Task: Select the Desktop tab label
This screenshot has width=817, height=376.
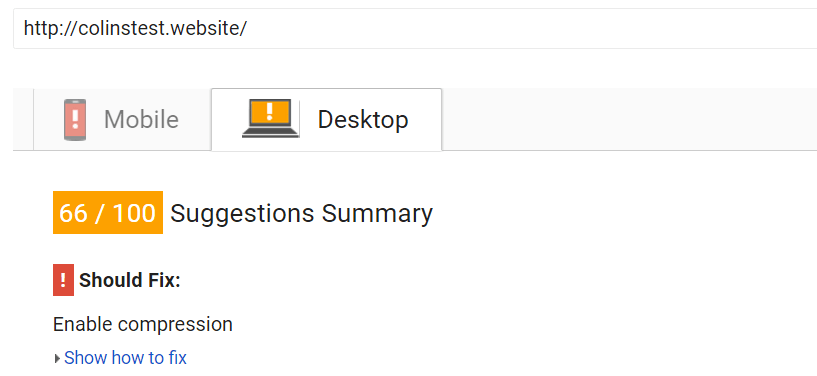Action: pos(363,120)
